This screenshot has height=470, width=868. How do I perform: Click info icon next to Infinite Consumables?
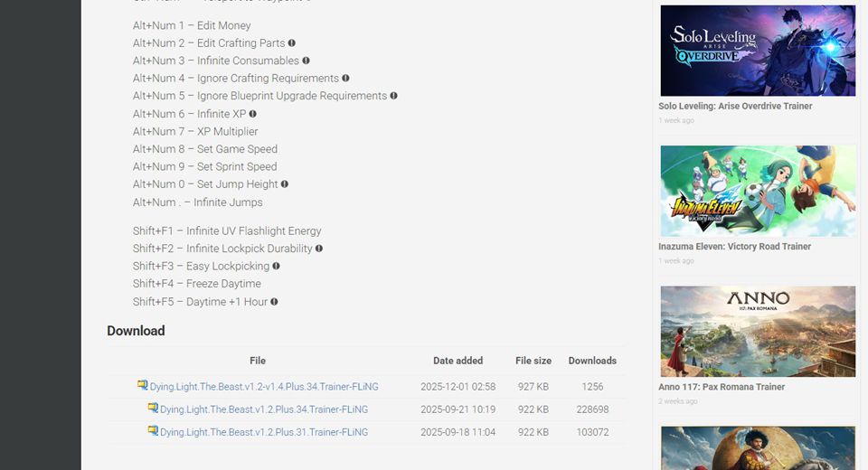coord(307,61)
